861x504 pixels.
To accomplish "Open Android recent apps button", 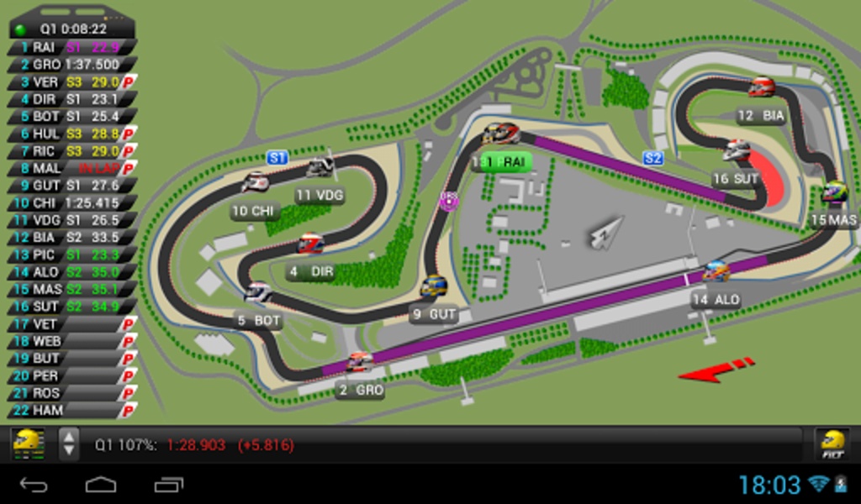I will point(169,485).
